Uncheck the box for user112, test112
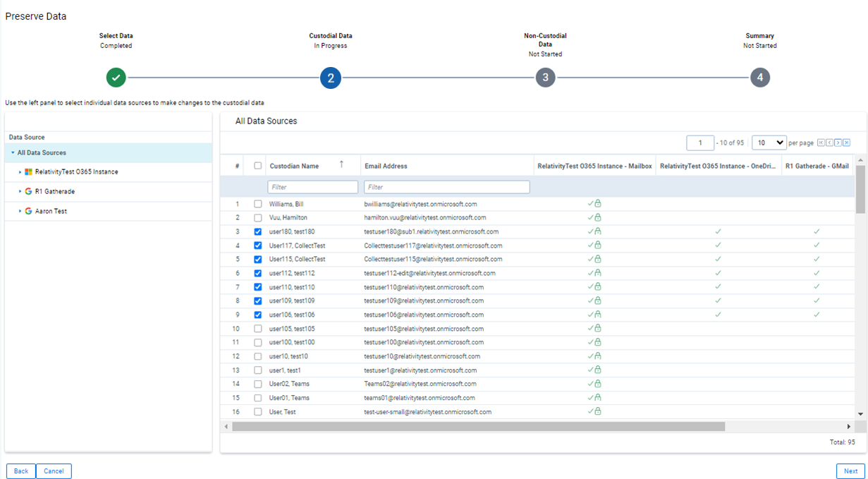The width and height of the screenshot is (868, 479). pos(257,273)
